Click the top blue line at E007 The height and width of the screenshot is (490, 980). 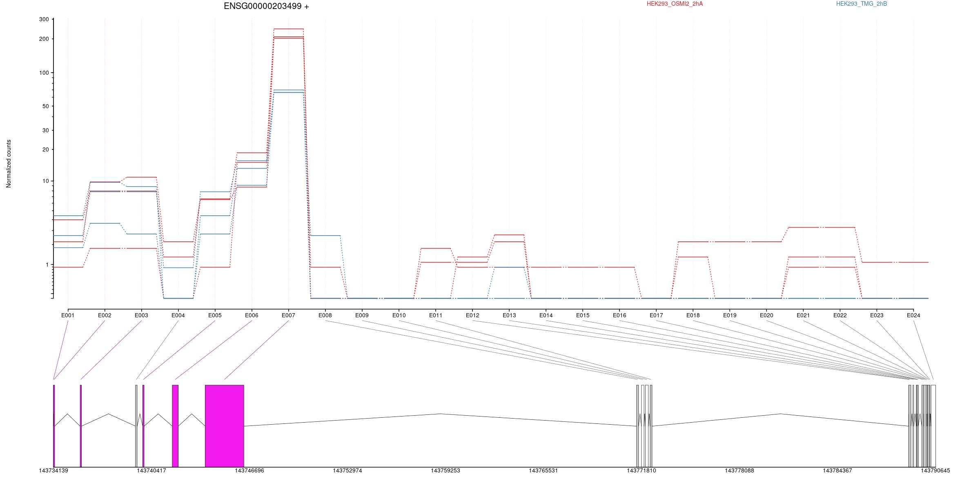click(x=288, y=90)
